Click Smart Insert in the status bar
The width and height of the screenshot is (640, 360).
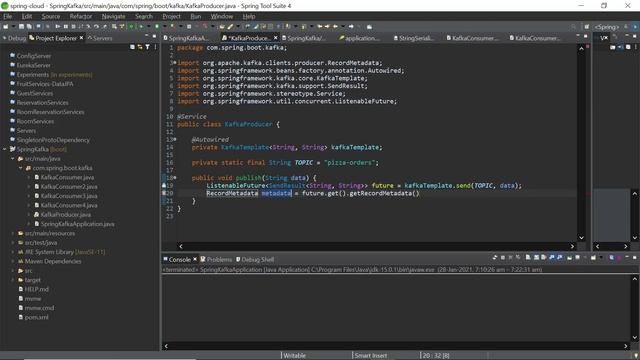[x=371, y=356]
